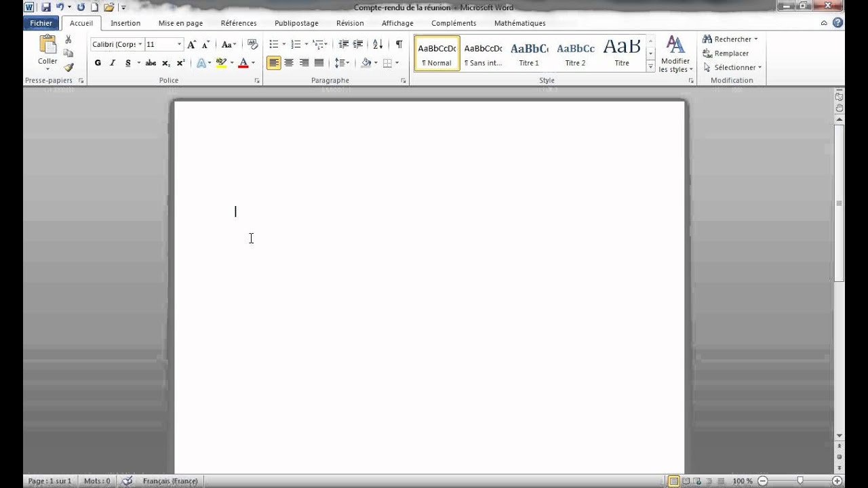Viewport: 868px width, 488px height.
Task: Open the Publipostage tab
Action: (296, 23)
